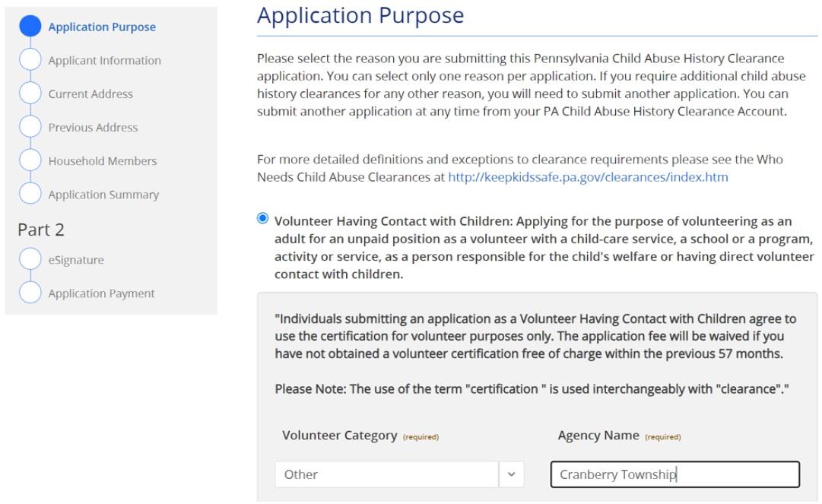Click the Household Members step circle
Screen dimensions: 822x504
[x=30, y=160]
